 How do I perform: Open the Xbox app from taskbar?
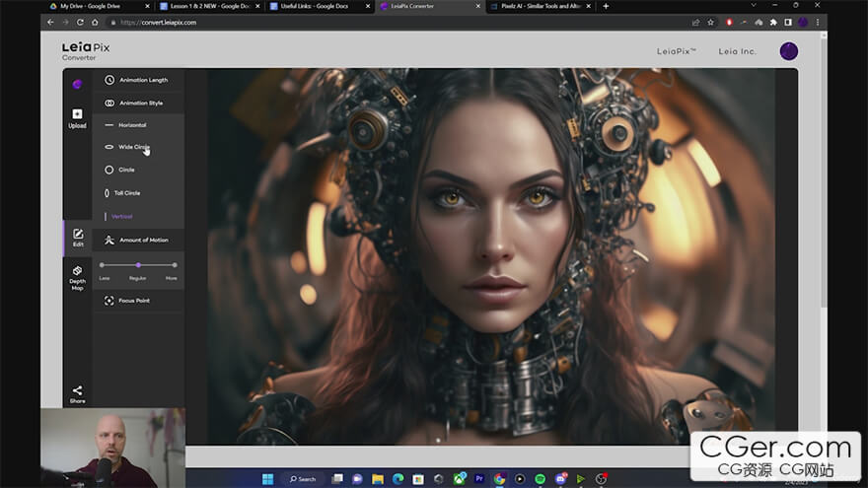(x=459, y=479)
